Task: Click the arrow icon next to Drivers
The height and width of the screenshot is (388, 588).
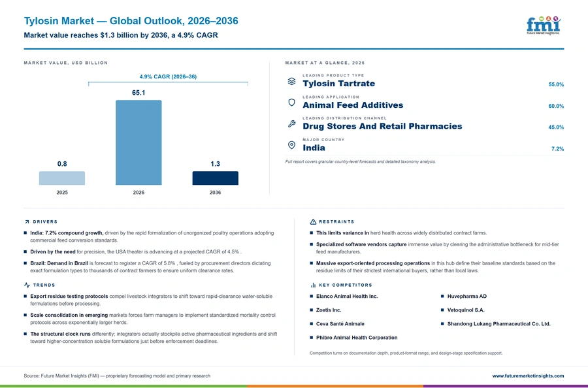Action: click(x=27, y=222)
